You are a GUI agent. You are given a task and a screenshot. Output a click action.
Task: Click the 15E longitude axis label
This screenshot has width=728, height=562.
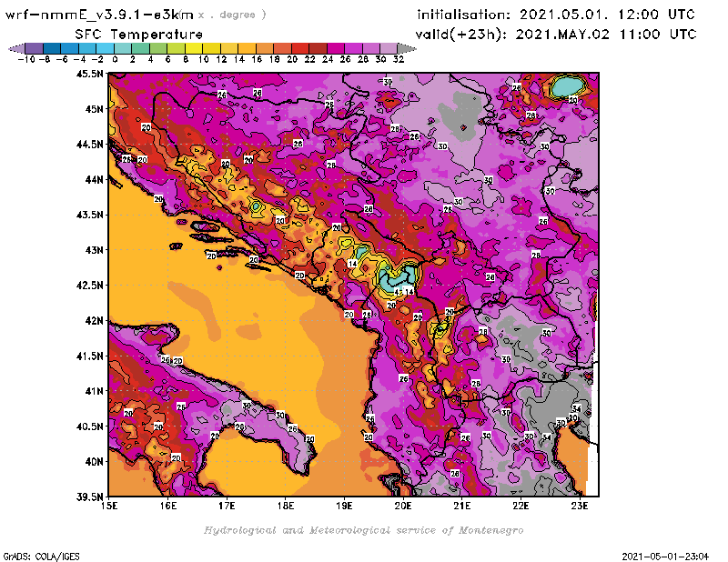click(x=110, y=506)
